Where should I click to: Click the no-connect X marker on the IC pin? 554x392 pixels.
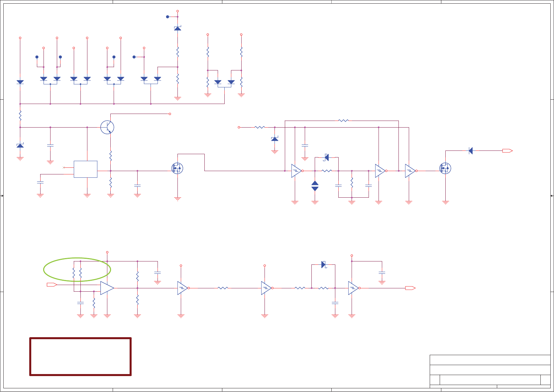64,167
